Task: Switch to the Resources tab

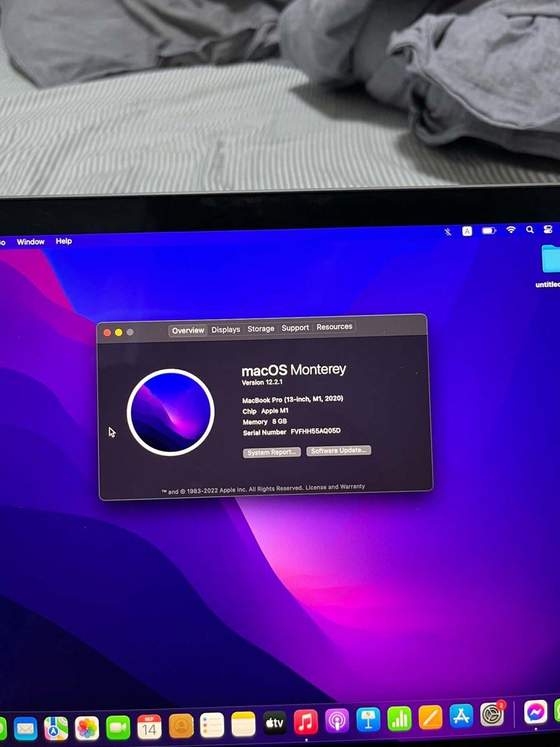Action: coord(335,326)
